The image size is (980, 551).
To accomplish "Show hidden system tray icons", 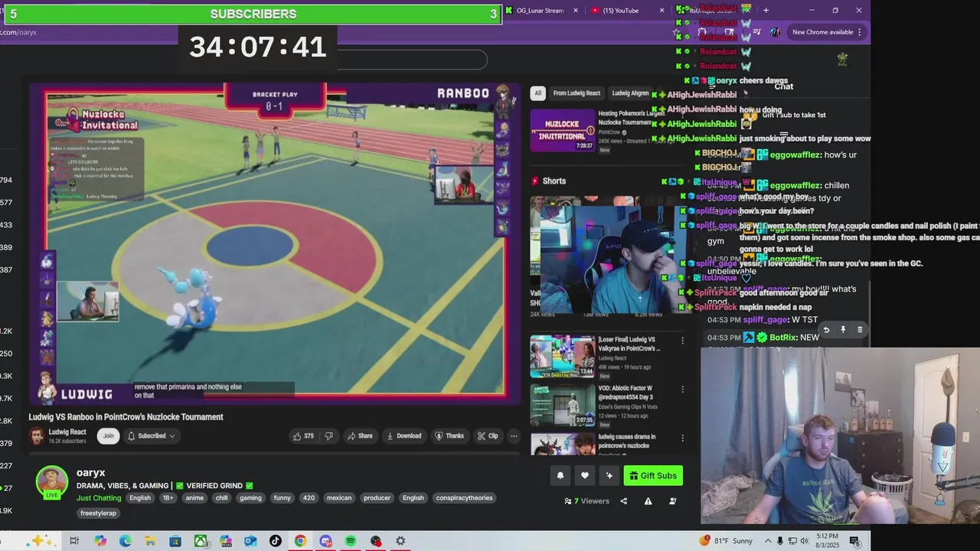I will coord(768,541).
